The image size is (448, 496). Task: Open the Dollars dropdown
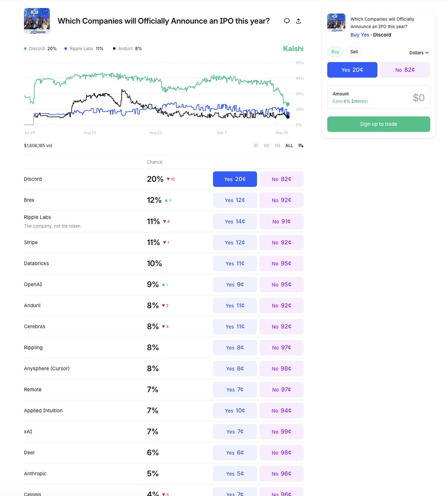point(419,53)
